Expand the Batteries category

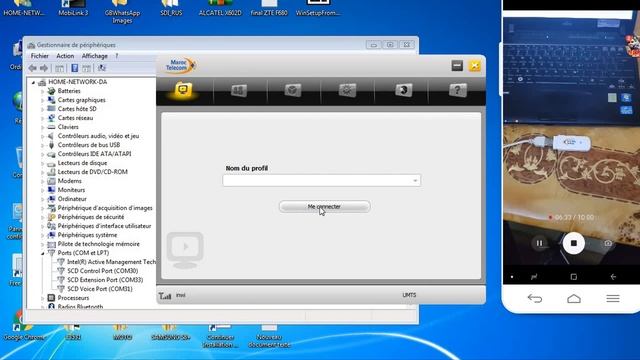pyautogui.click(x=42, y=91)
